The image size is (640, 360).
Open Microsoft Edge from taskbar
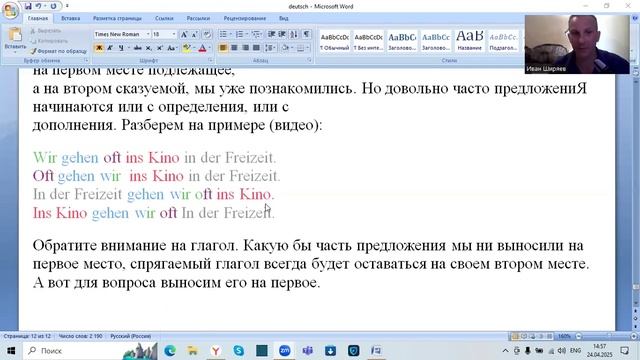[x=170, y=351]
